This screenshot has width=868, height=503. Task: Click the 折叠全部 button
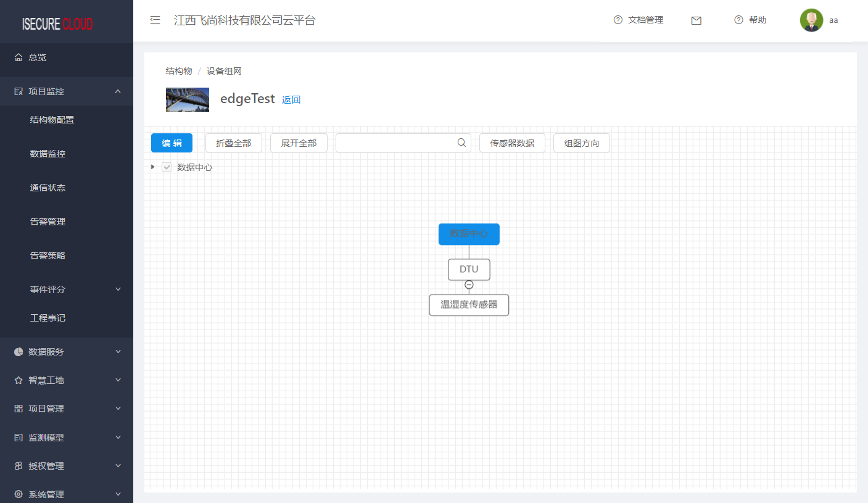click(233, 143)
